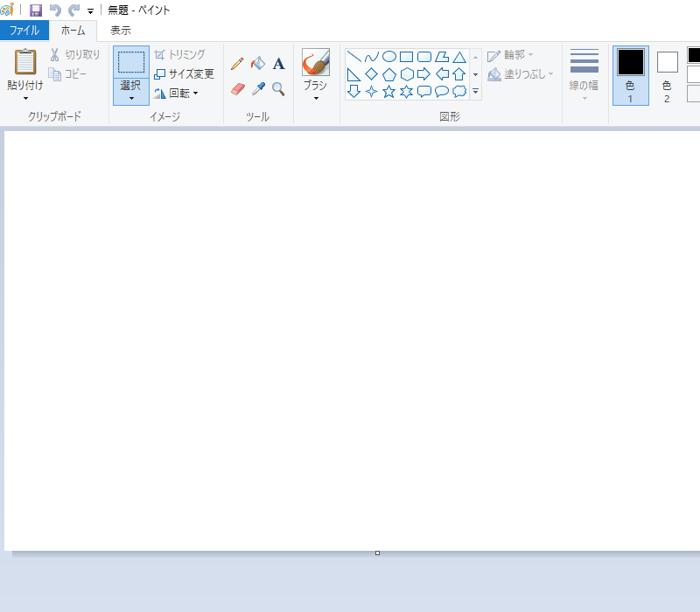Open the 塗りつぶし fill dropdown
This screenshot has width=700, height=612.
tap(520, 74)
